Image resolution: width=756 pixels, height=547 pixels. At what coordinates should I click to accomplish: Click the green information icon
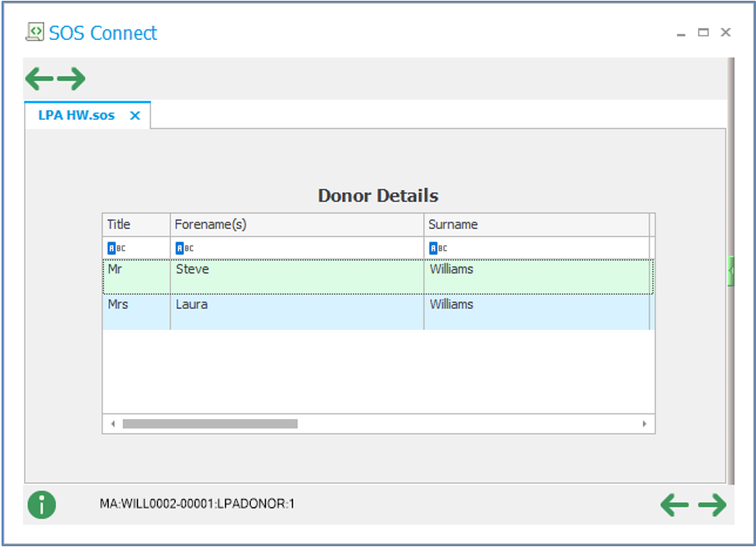[x=42, y=504]
